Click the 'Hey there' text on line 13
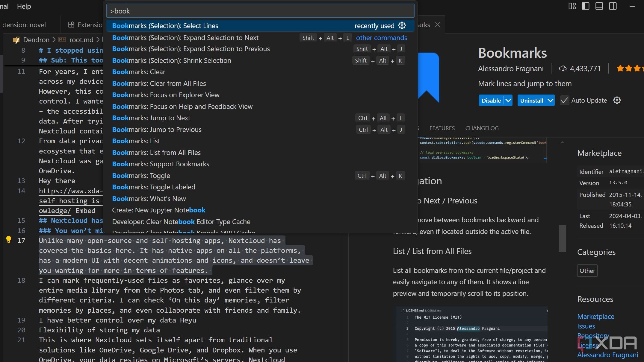Screen dimensions: 644x362 tap(57, 181)
